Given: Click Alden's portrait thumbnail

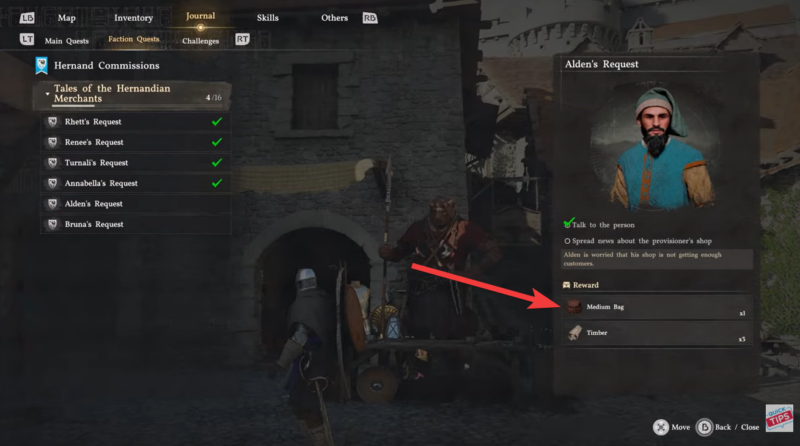Looking at the screenshot, I should point(656,147).
